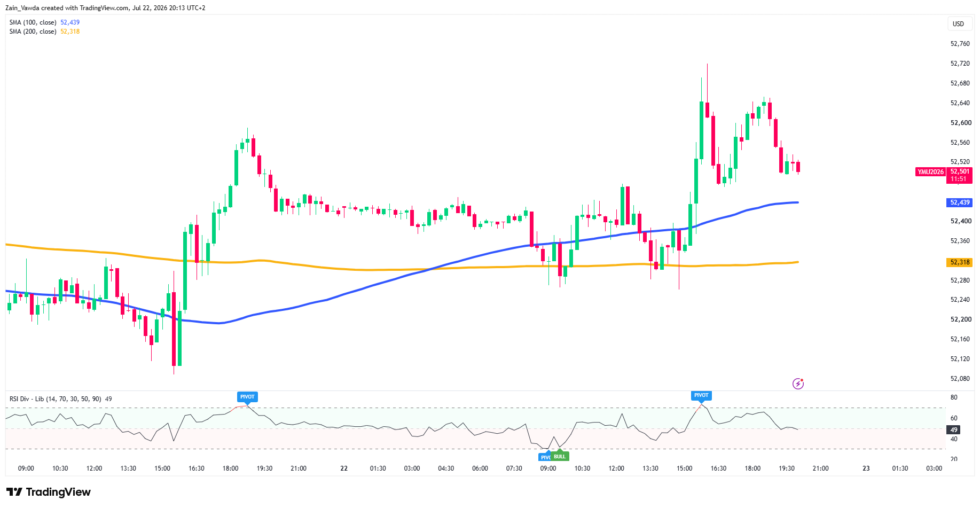Click the orange 52,318 value in the SMA 200 legend
980x508 pixels.
[70, 32]
